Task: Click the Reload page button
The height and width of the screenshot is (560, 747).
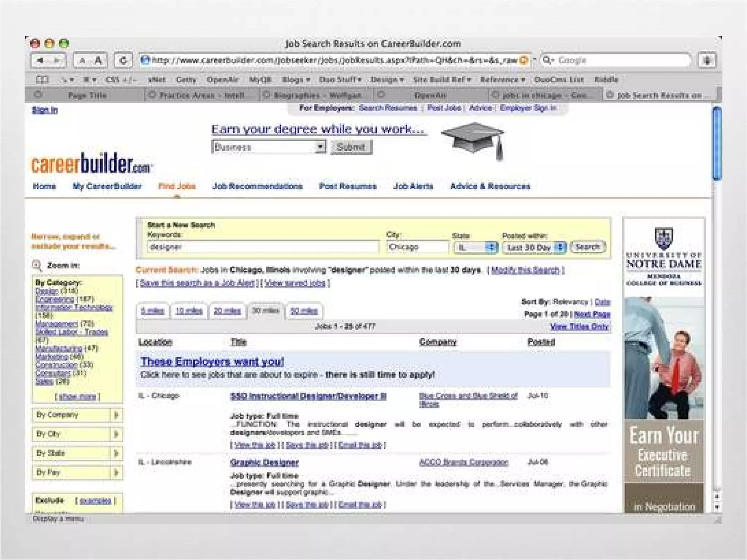Action: [123, 61]
